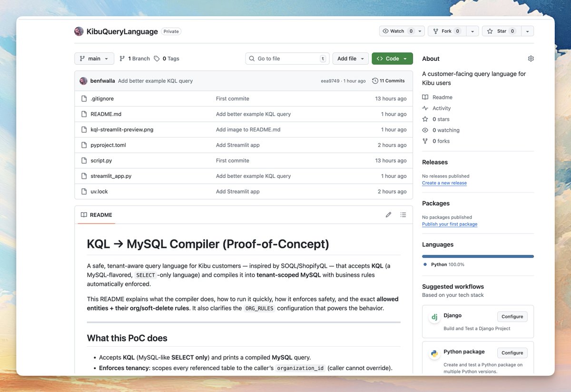This screenshot has height=392, width=571.
Task: Open the Packages heading link
Action: click(x=436, y=203)
